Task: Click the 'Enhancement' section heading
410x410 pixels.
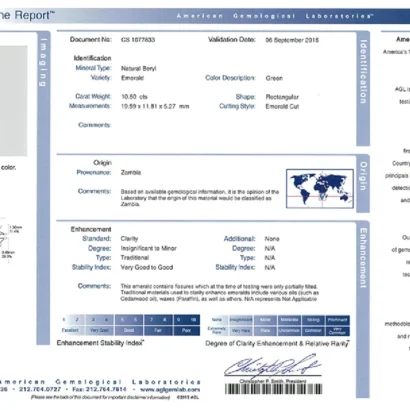Action: click(91, 229)
